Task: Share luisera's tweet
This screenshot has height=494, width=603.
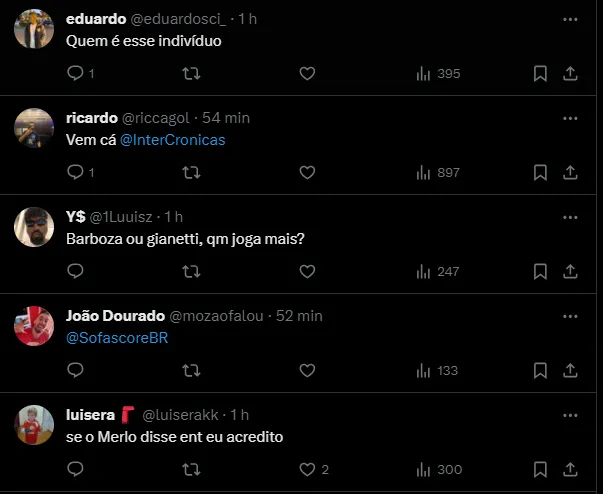Action: click(x=570, y=469)
